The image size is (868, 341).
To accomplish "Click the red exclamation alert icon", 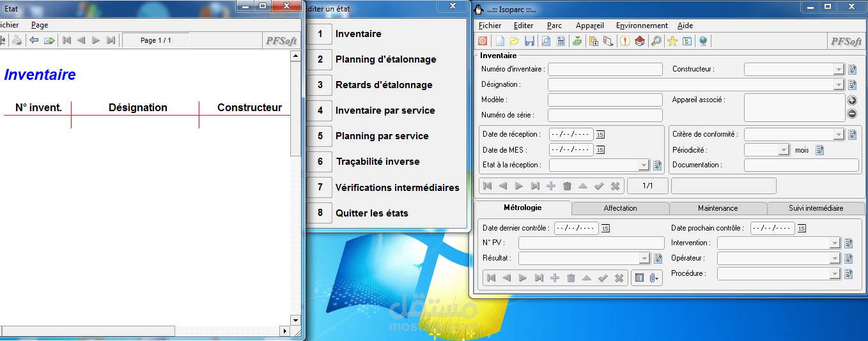I will [x=624, y=41].
